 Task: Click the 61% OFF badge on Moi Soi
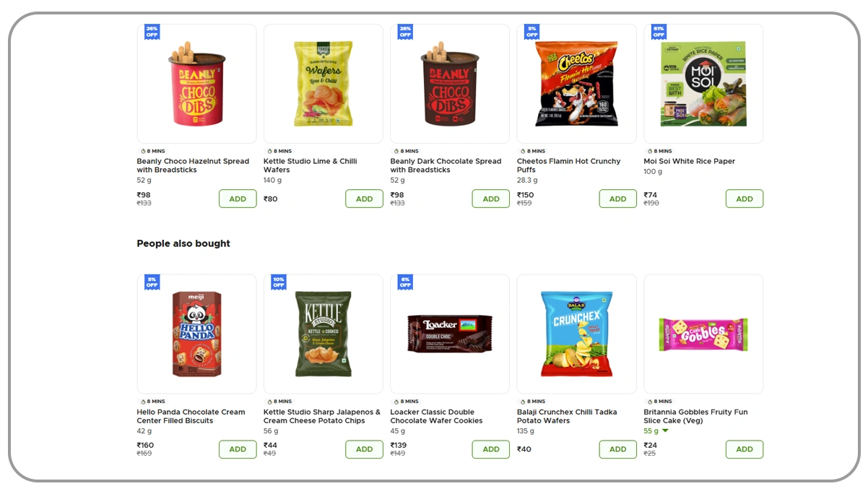(x=659, y=32)
